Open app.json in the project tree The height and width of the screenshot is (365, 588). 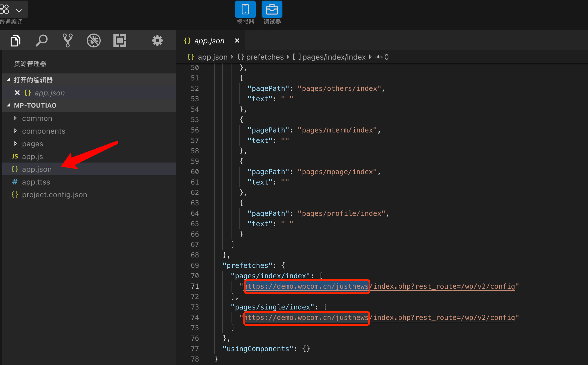click(89, 169)
